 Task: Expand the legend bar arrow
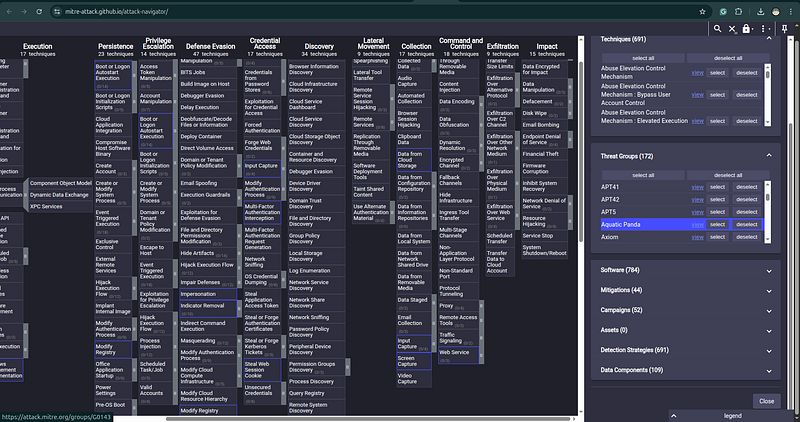[673, 416]
